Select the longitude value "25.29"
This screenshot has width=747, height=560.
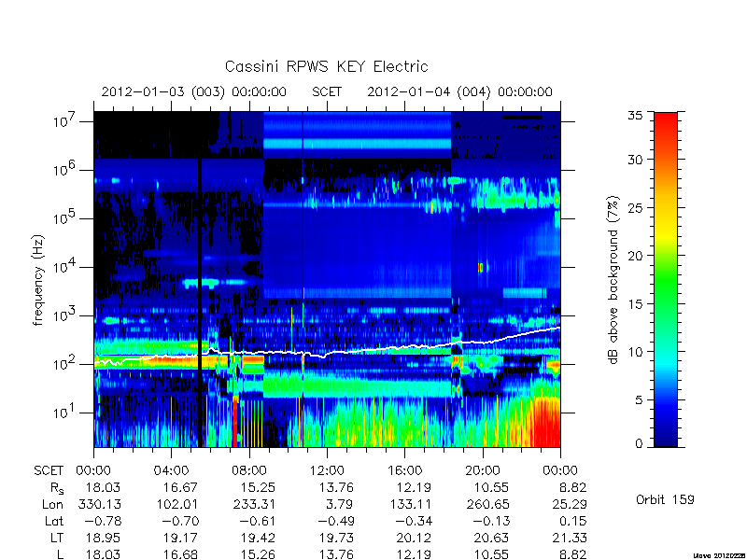(x=569, y=504)
